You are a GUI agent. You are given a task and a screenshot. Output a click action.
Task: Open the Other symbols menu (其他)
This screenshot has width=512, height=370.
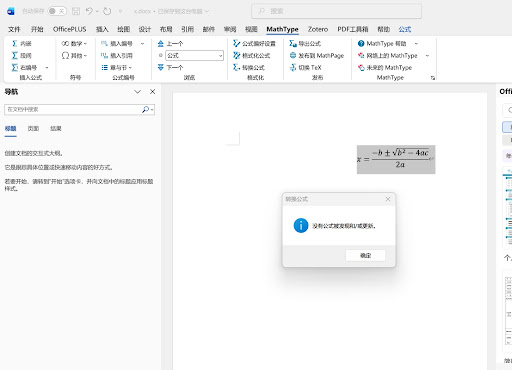pyautogui.click(x=74, y=56)
